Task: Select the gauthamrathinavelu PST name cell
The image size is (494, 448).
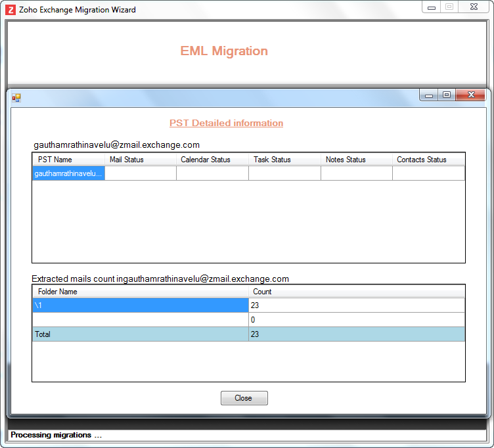Action: [69, 173]
